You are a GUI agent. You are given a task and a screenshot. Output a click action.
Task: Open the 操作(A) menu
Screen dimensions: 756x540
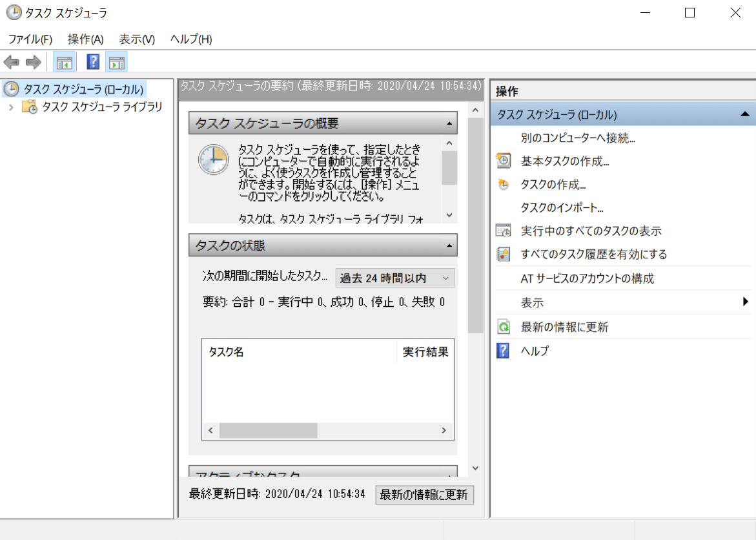coord(85,39)
